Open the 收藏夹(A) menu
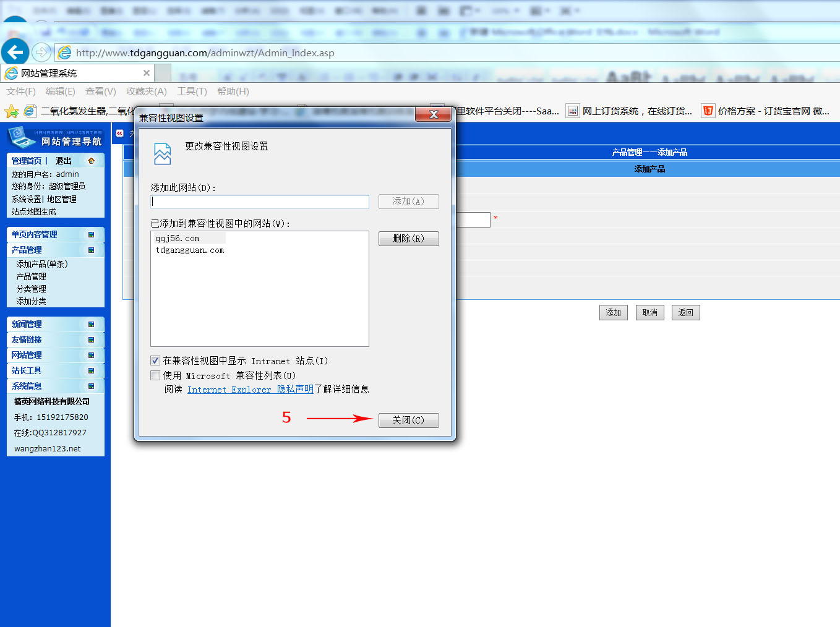Screen dimensions: 840x627 click(x=146, y=92)
